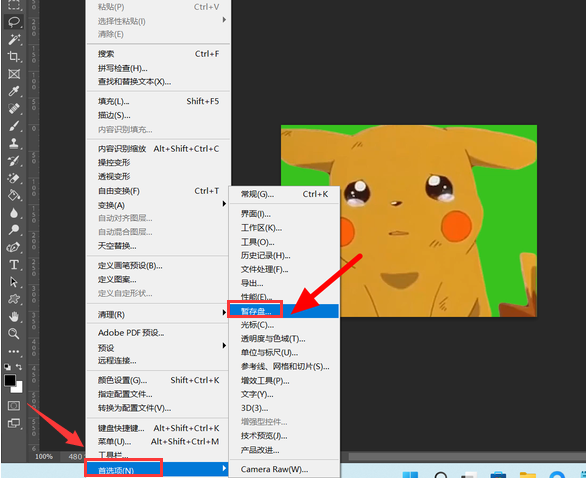Select the Crop tool
Screen dimensions: 586x478
(x=14, y=56)
